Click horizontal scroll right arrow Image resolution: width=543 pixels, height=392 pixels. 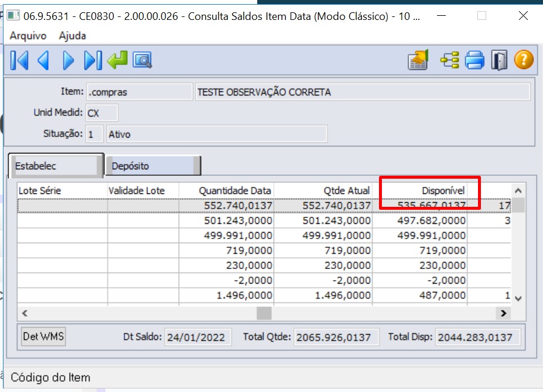(504, 313)
